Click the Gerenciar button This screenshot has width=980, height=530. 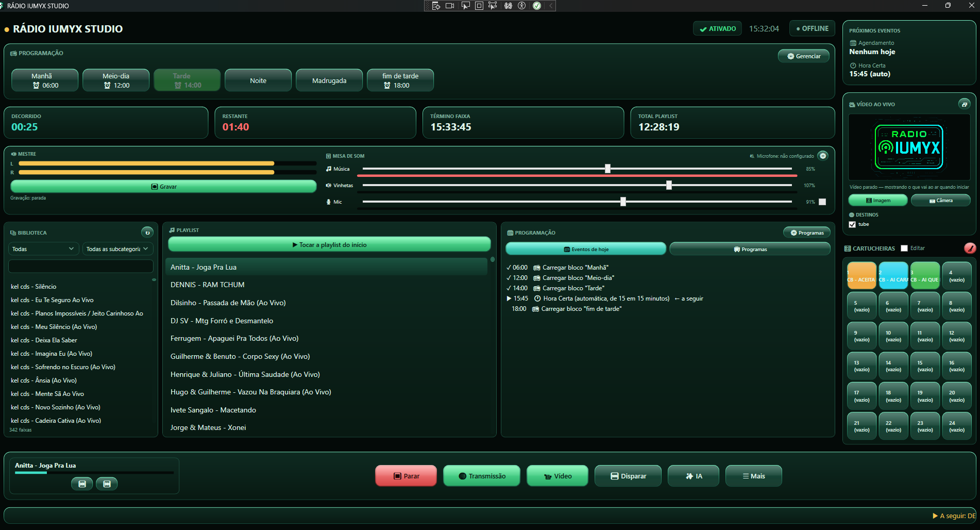pyautogui.click(x=804, y=56)
